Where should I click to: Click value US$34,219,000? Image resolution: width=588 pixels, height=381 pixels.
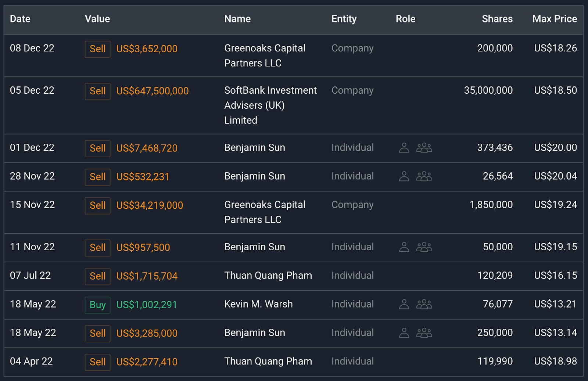150,206
